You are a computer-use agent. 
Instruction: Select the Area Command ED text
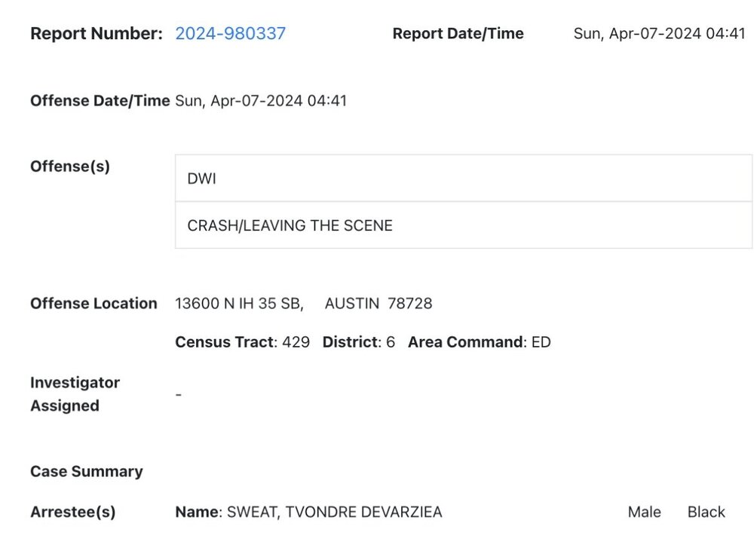[479, 342]
